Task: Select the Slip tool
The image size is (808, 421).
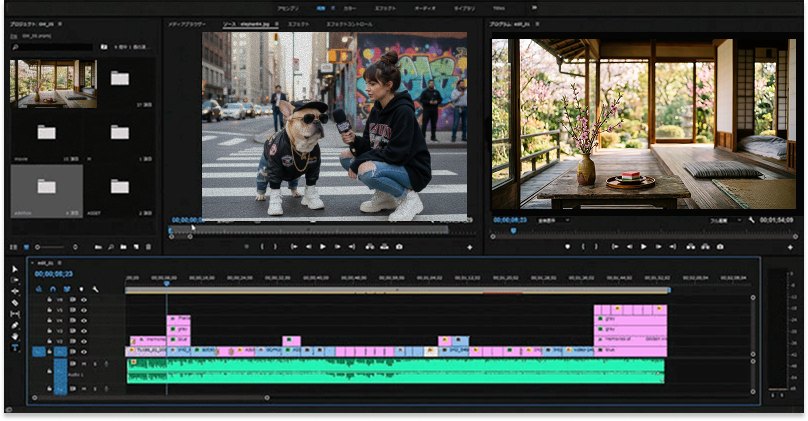Action: (14, 314)
